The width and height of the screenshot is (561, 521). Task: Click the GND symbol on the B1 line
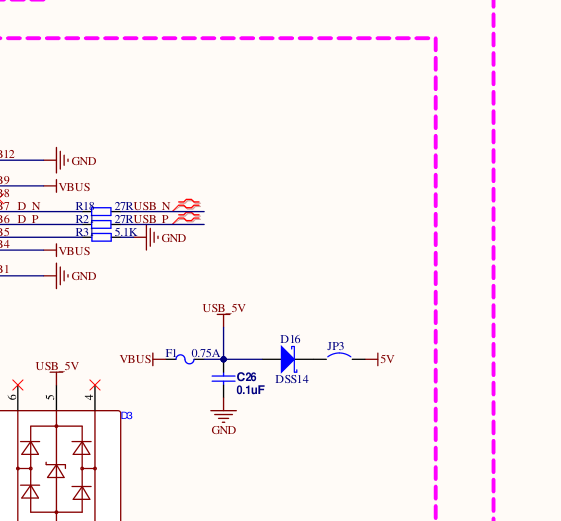point(62,276)
